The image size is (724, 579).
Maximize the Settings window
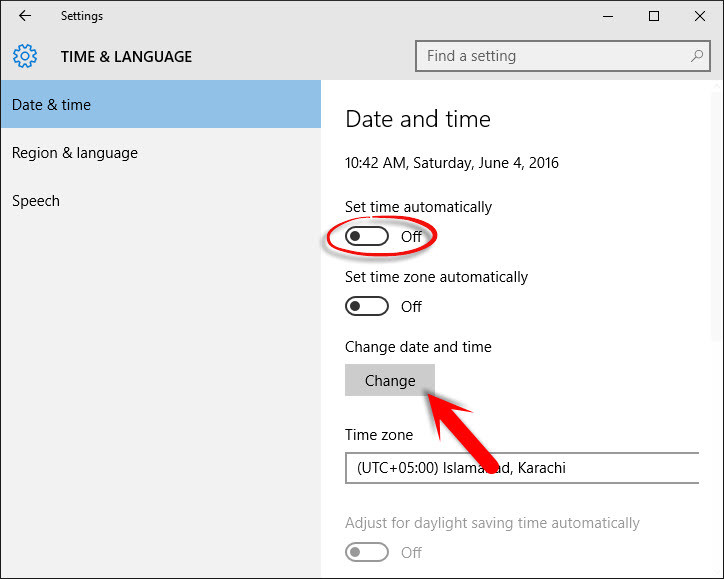654,17
